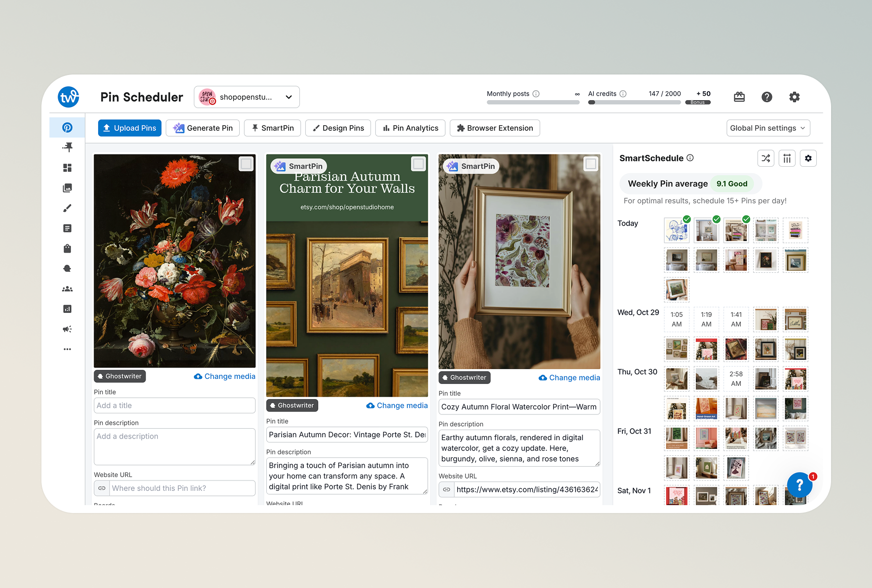Image resolution: width=872 pixels, height=588 pixels.
Task: Click the empty 'Add a title' field
Action: tap(175, 405)
